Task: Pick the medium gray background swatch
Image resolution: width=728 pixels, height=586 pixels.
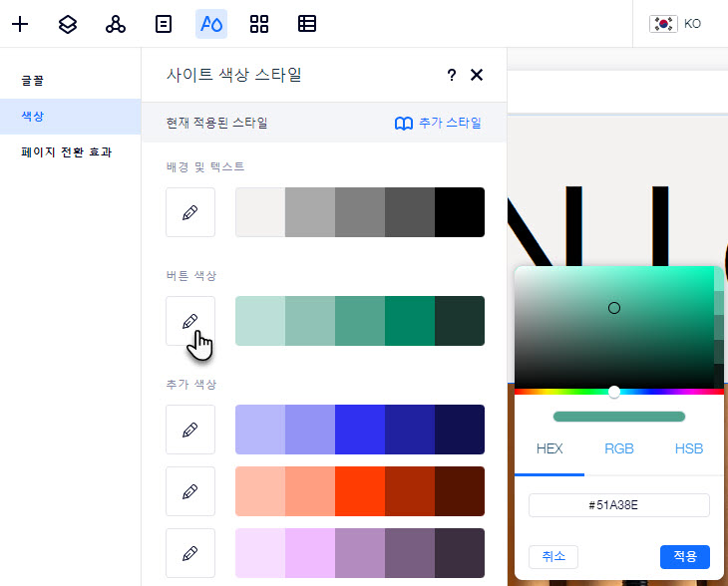Action: (x=360, y=212)
